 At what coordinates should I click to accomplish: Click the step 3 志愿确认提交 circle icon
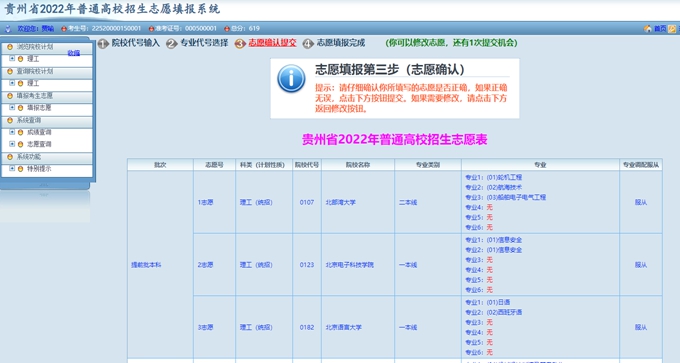[x=240, y=43]
